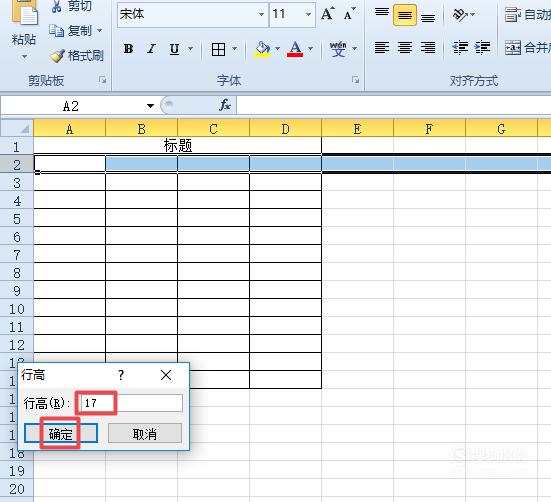The width and height of the screenshot is (551, 502).
Task: Click the phonetic guide (wén 文) icon
Action: 338,49
